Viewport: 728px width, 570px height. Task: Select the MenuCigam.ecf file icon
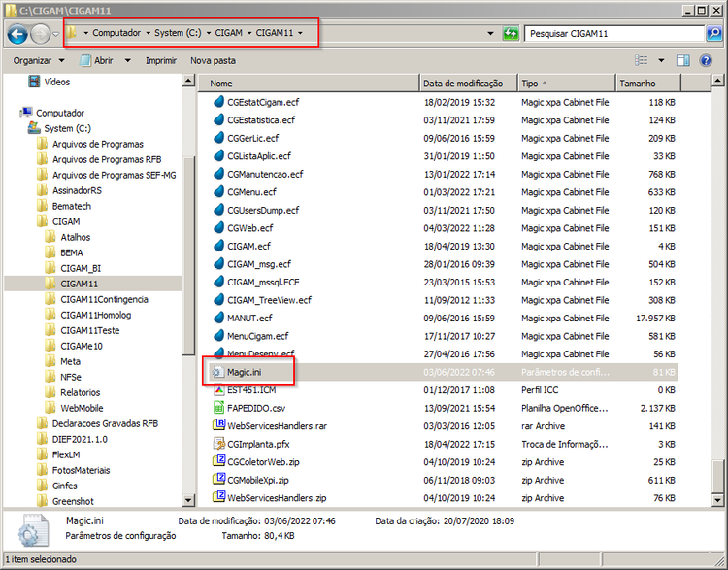click(218, 335)
